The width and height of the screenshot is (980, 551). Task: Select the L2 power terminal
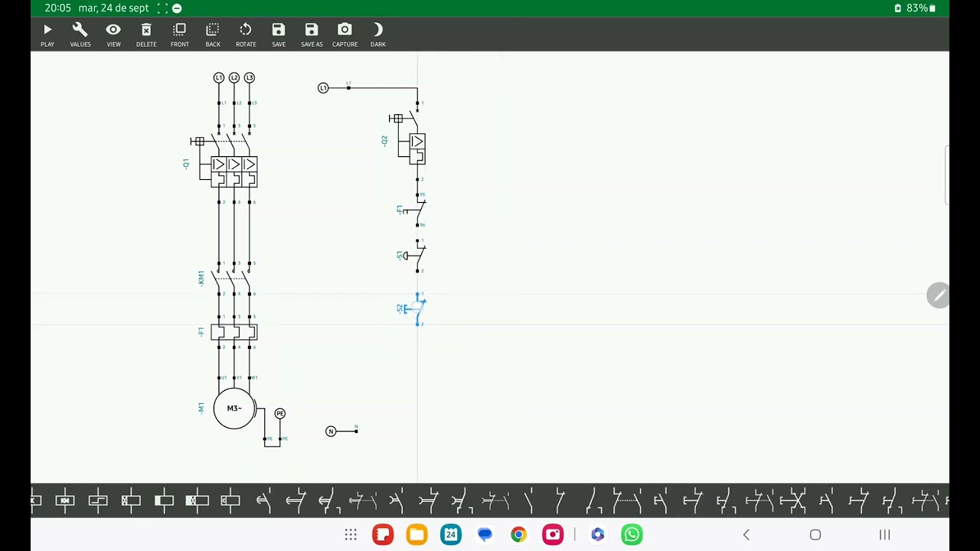click(234, 77)
